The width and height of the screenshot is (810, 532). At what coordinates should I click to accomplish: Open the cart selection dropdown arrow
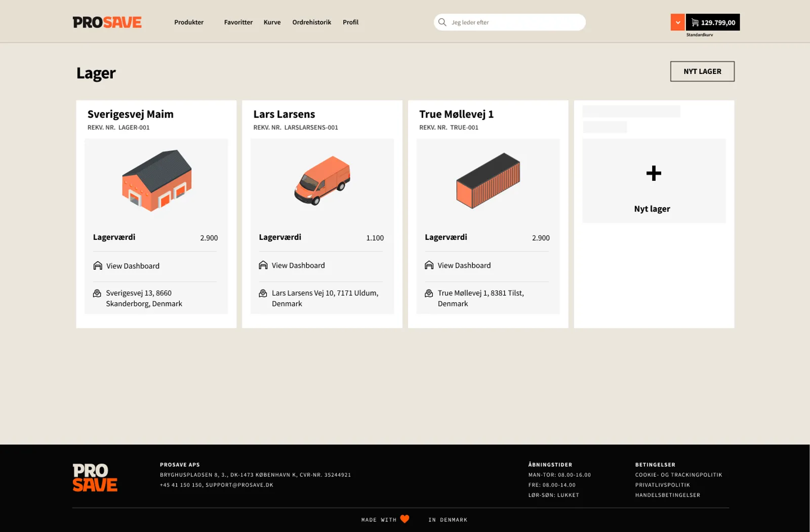pos(677,22)
